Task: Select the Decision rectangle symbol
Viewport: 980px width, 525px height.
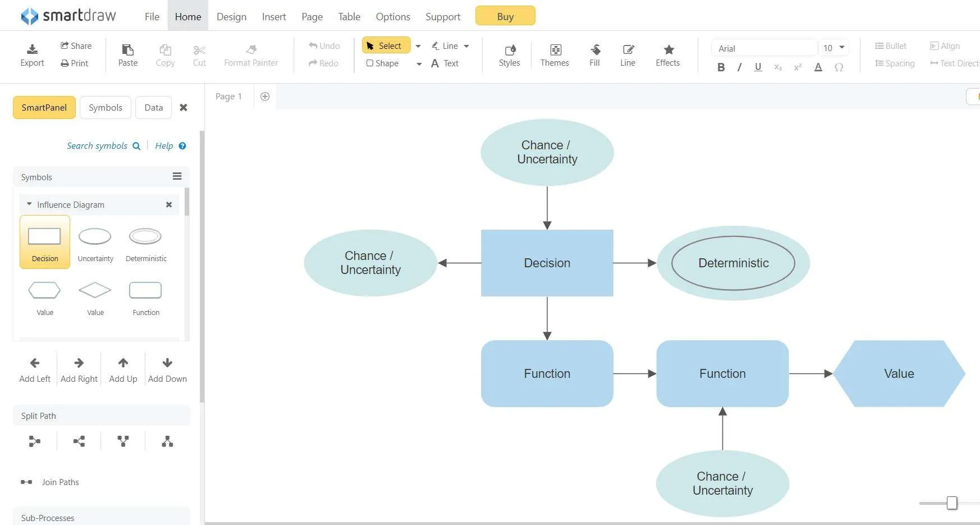Action: point(45,242)
